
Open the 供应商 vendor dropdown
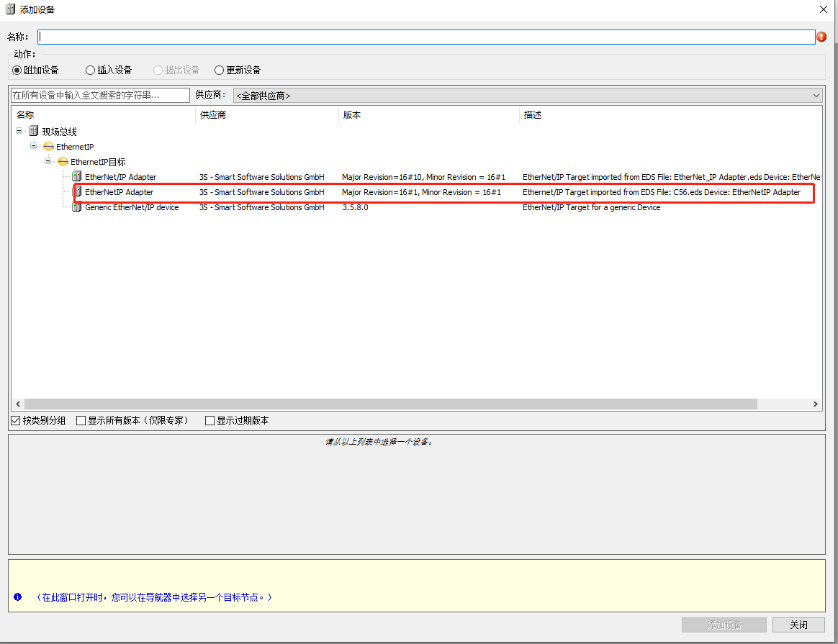tap(528, 96)
